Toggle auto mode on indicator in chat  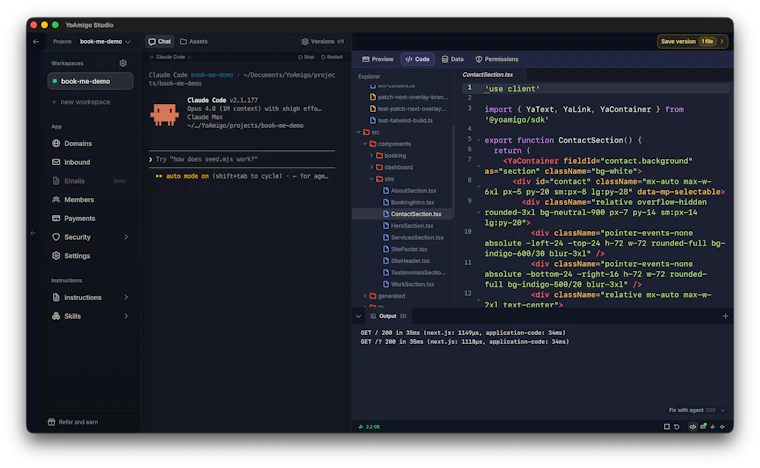coord(182,176)
